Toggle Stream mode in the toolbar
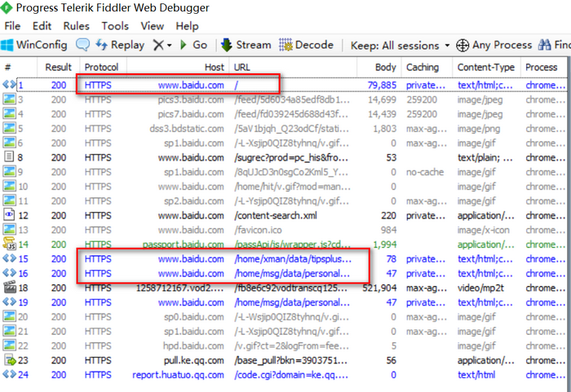 246,45
